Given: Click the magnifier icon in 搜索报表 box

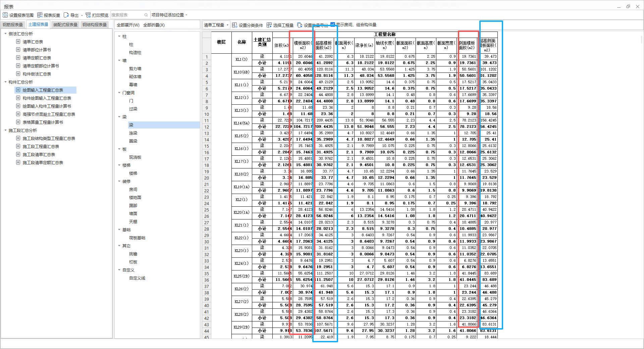Looking at the screenshot, I should click(146, 15).
